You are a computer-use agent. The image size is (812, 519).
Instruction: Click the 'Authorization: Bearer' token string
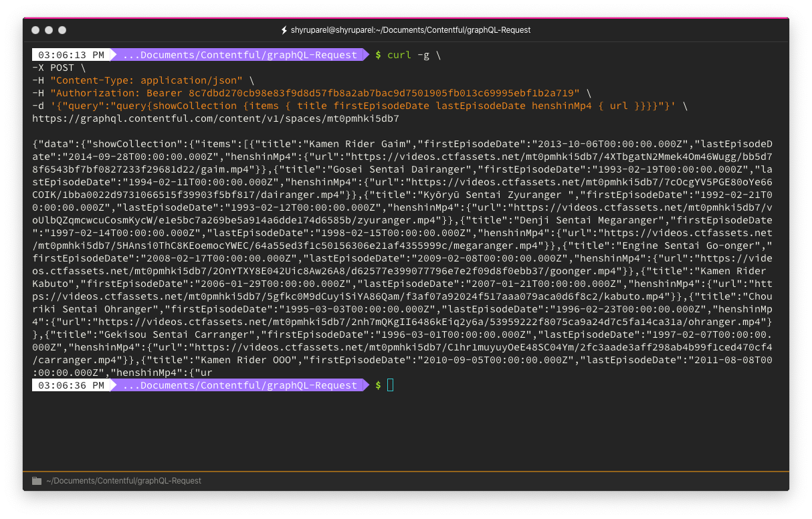pos(314,93)
